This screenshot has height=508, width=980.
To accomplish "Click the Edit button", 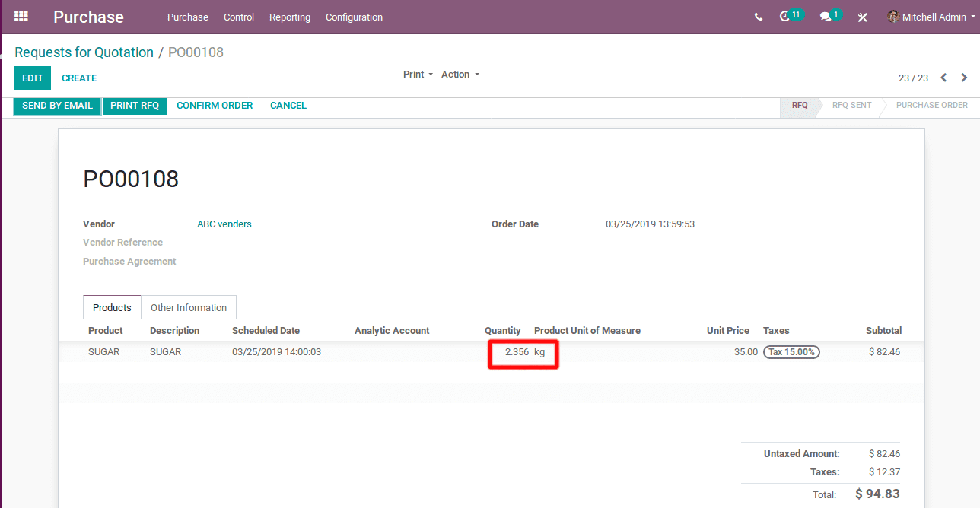I will coord(33,78).
